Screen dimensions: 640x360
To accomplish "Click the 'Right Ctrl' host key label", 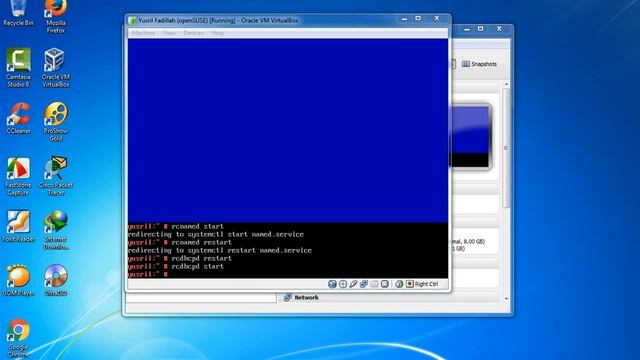I will 426,284.
